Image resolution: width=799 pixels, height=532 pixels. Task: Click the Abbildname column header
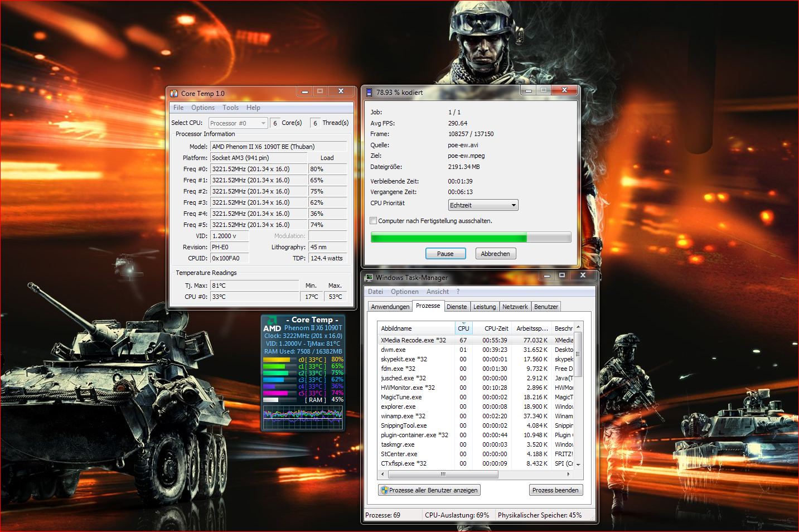[417, 328]
